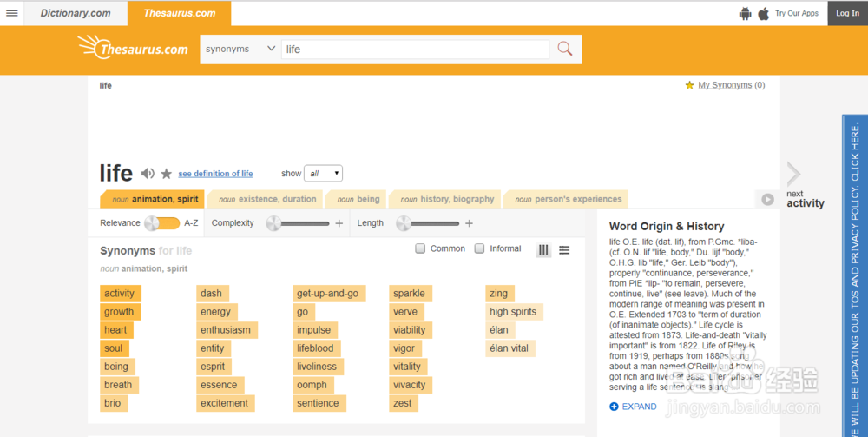Screen dimensions: 868x437
Task: Click the synonym brio
Action: click(x=114, y=403)
